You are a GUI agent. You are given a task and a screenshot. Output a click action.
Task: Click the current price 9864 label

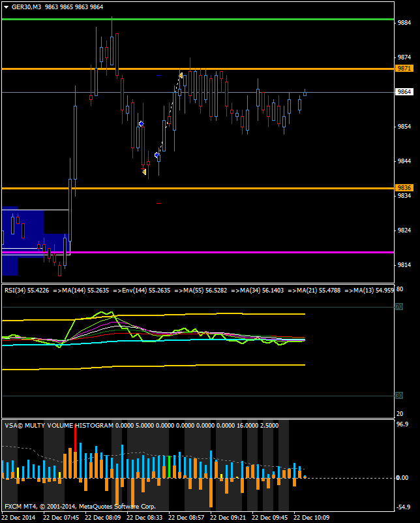pos(404,92)
